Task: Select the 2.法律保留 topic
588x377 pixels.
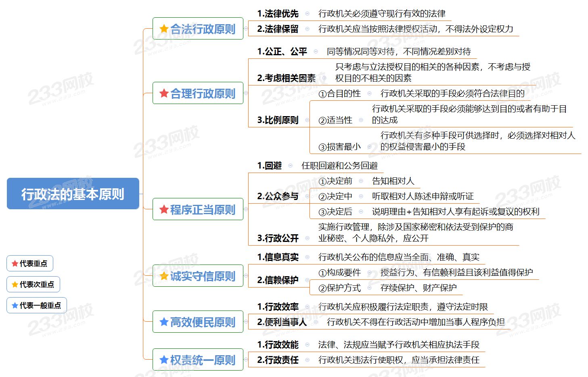Action: click(278, 29)
